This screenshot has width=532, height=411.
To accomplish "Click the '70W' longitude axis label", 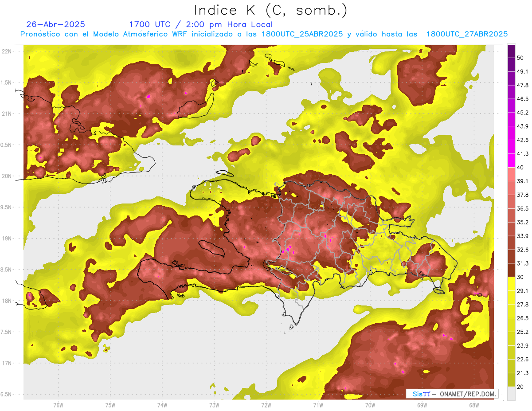I will 370,405.
